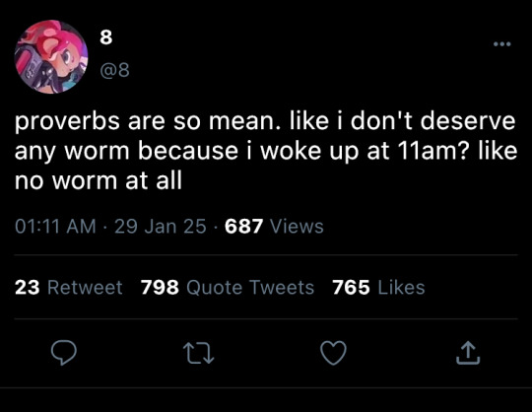Open the round profile avatar picture

click(51, 57)
